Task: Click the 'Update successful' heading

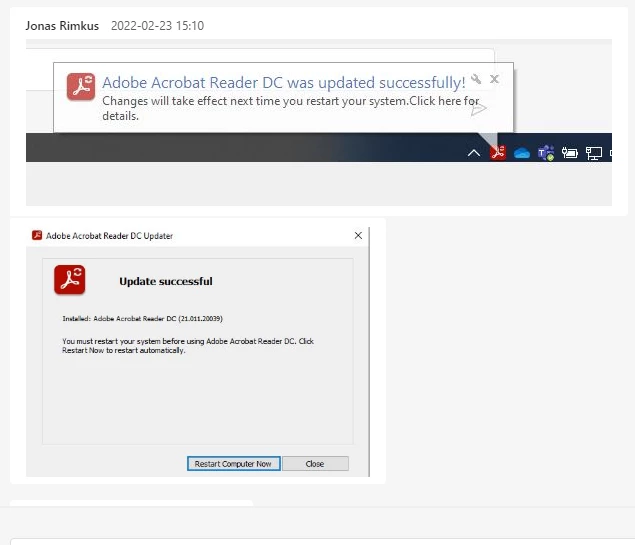Action: [x=166, y=281]
